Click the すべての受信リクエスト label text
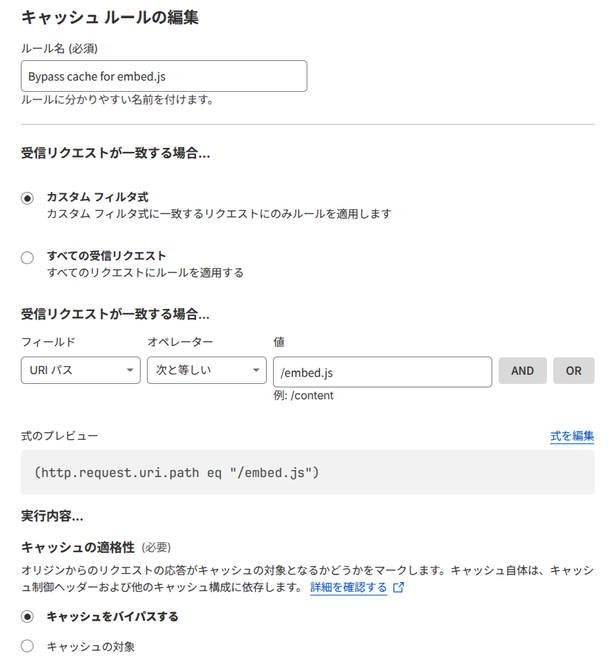614x662 pixels. [107, 256]
